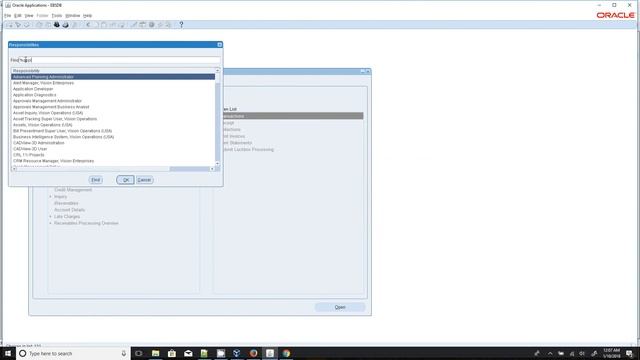Click the list's vertical scrollbar up arrow

pos(218,71)
